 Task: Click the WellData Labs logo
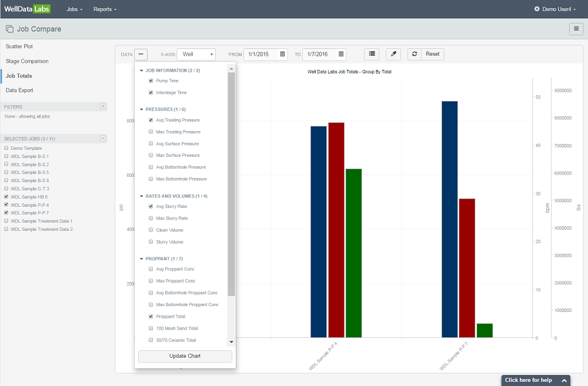click(x=27, y=9)
